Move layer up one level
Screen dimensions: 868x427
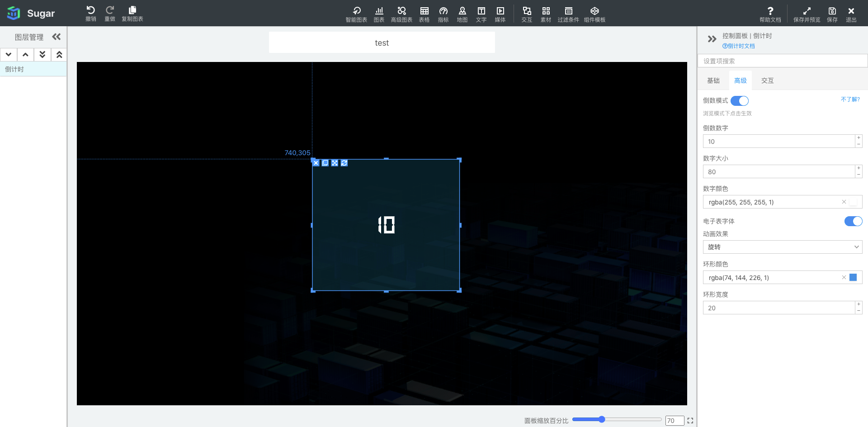[x=25, y=55]
